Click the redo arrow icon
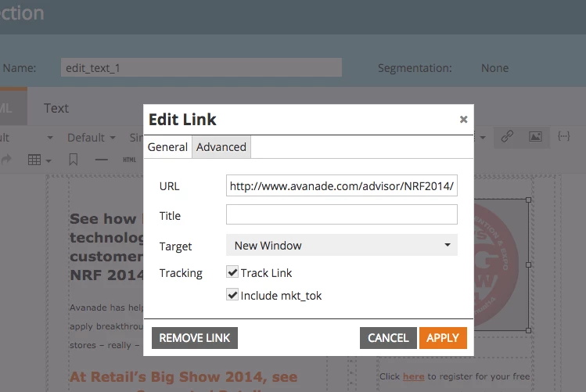Screen dimensions: 586x392 (6, 160)
